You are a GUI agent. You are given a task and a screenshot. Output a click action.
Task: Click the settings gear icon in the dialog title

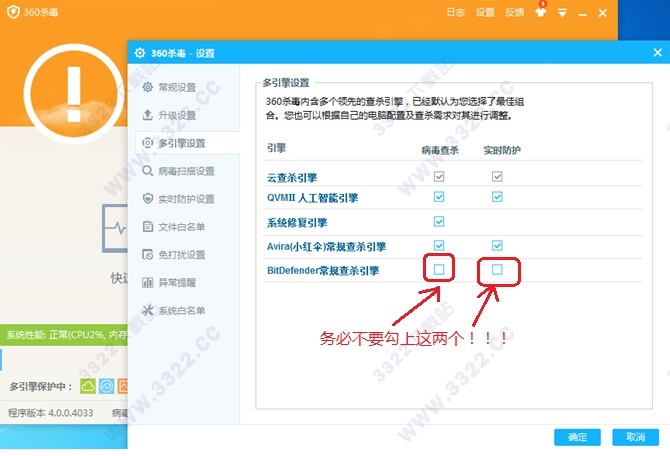[140, 53]
